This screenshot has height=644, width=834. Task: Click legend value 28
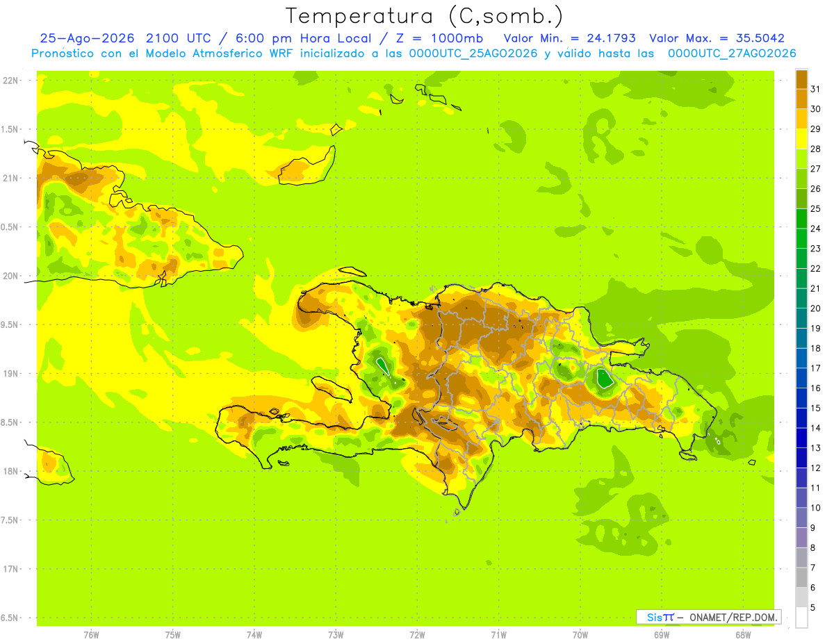point(815,149)
